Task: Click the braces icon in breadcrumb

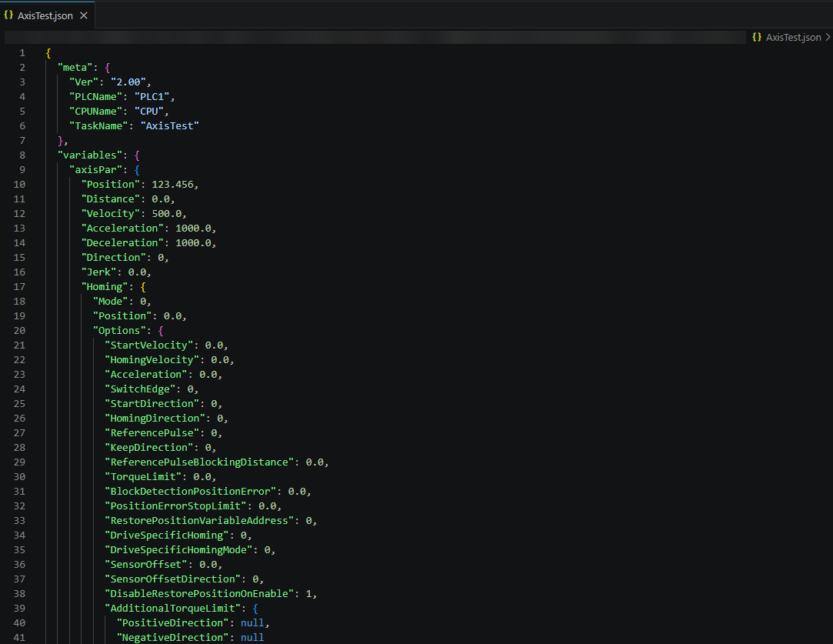Action: pyautogui.click(x=757, y=37)
